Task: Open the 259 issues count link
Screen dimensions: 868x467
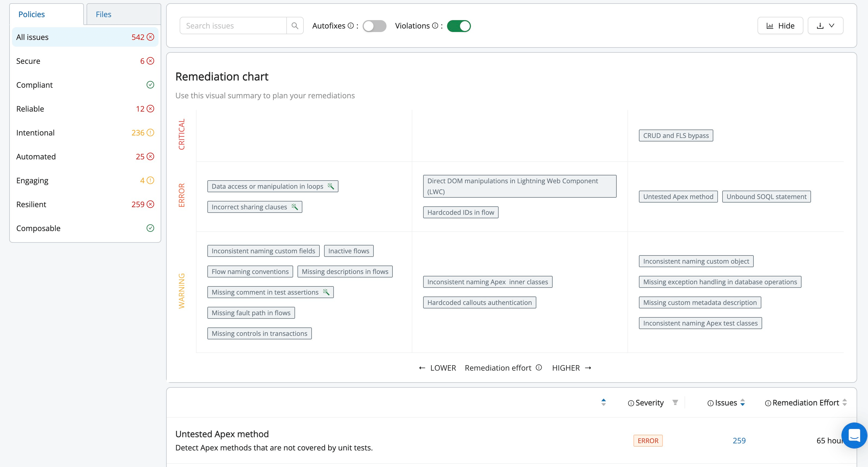Action: pos(739,441)
